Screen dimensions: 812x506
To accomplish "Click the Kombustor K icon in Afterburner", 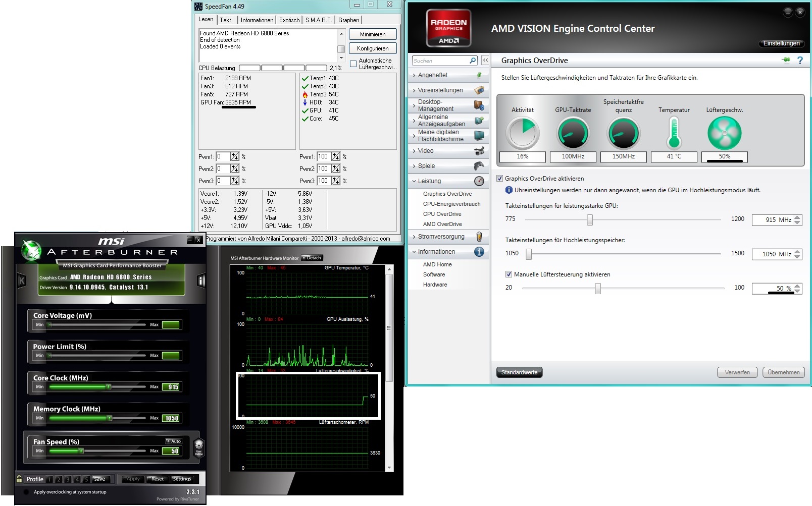I will point(22,280).
